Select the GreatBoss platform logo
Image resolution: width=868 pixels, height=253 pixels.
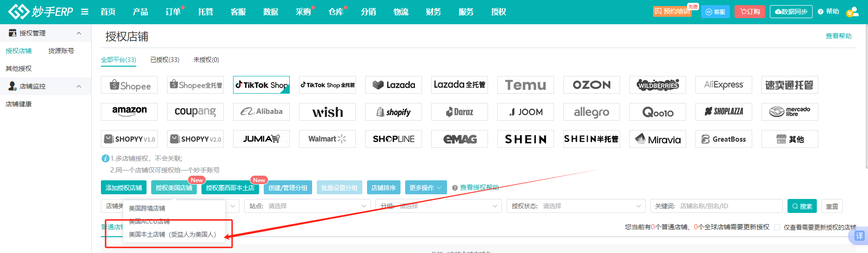[x=724, y=139]
